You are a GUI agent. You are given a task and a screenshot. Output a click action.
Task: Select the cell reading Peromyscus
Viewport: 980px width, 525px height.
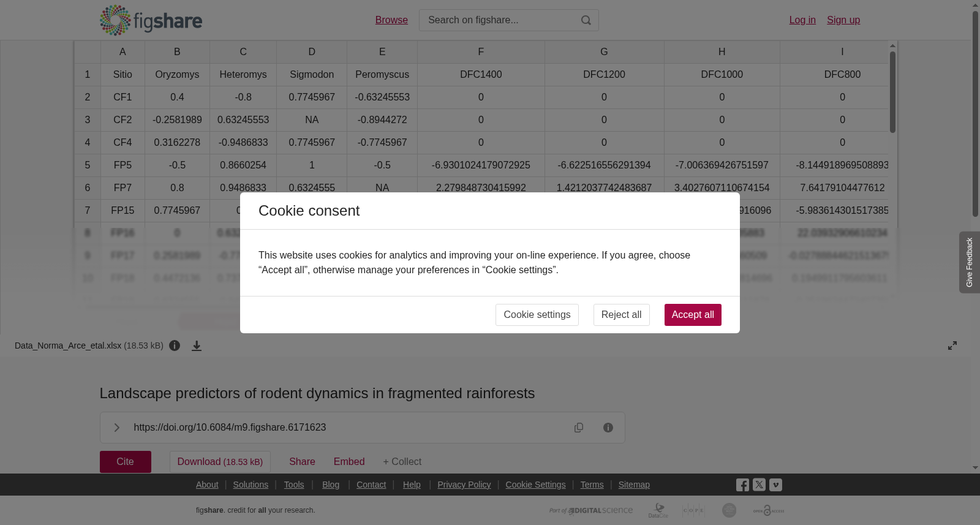point(382,75)
